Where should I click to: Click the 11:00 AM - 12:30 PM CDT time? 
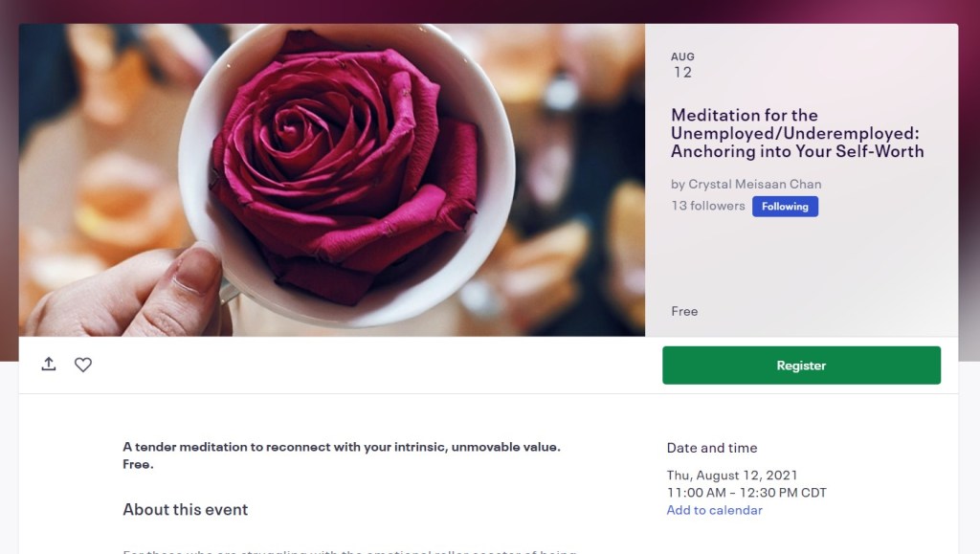coord(746,493)
